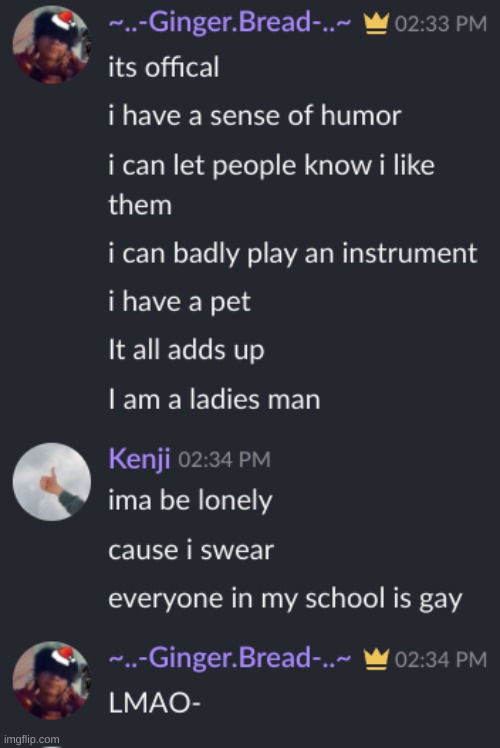Select the message 'its offical'

click(164, 67)
